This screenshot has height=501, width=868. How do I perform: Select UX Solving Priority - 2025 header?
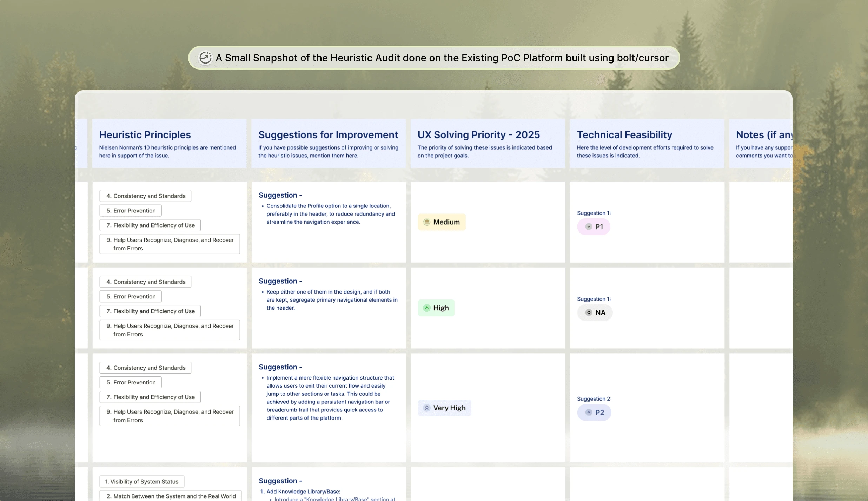click(478, 135)
